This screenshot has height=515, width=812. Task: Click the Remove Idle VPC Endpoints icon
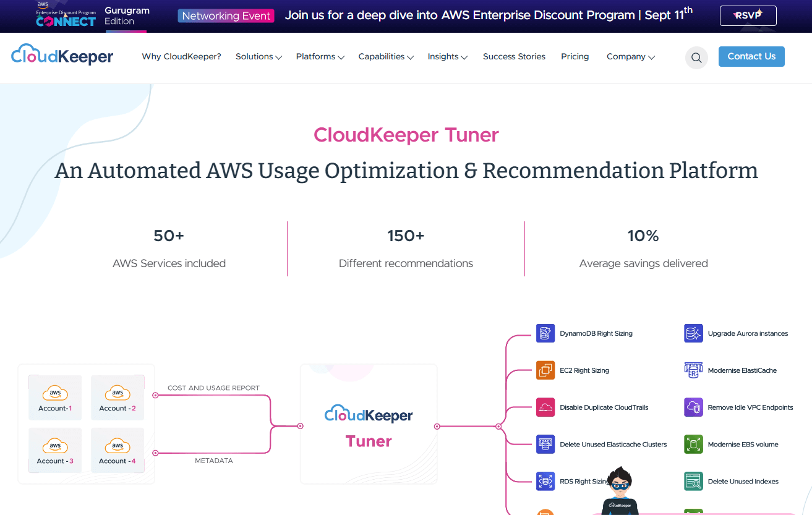point(694,407)
